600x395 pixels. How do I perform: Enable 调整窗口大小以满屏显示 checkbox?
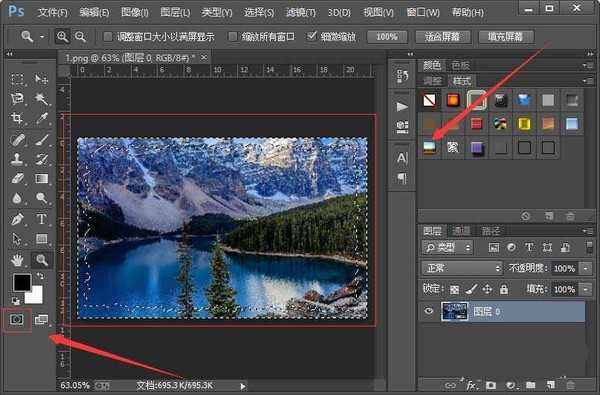(108, 36)
